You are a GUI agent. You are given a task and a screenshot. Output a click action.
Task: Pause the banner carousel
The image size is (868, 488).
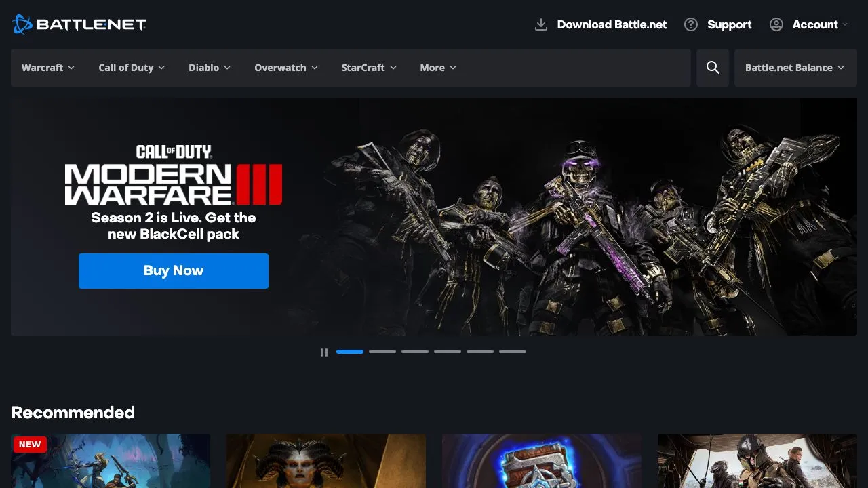click(324, 352)
